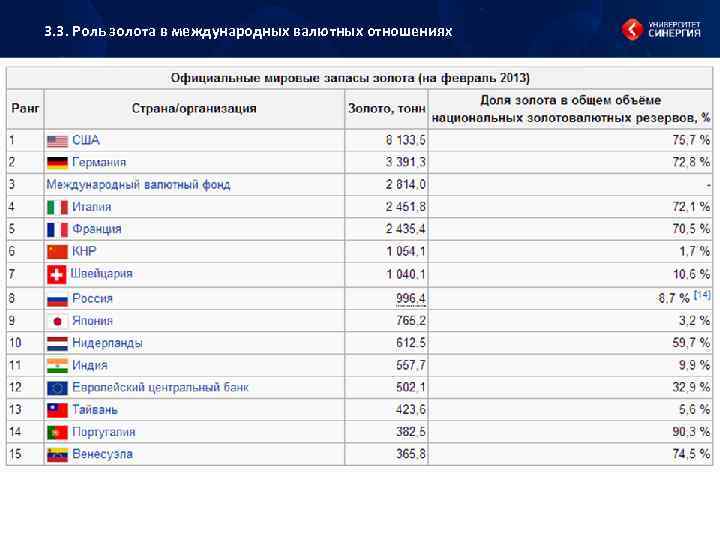Click the Taiwan flag icon

point(57,411)
